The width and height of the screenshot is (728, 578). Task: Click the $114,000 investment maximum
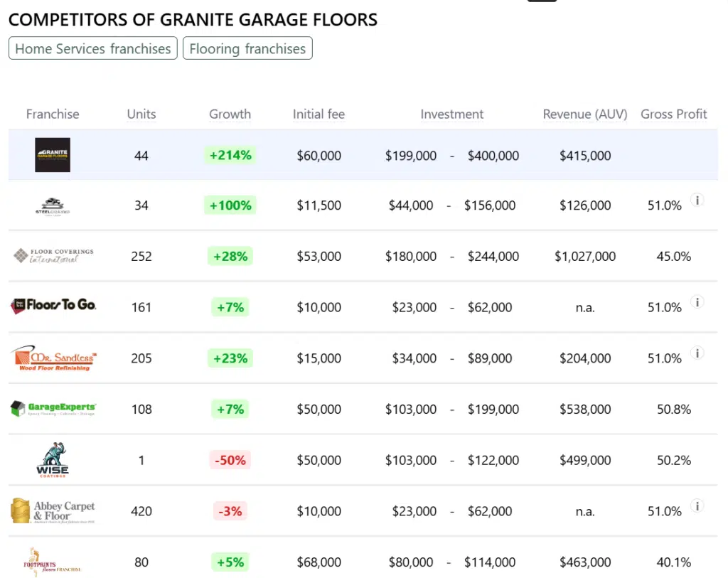click(x=490, y=562)
